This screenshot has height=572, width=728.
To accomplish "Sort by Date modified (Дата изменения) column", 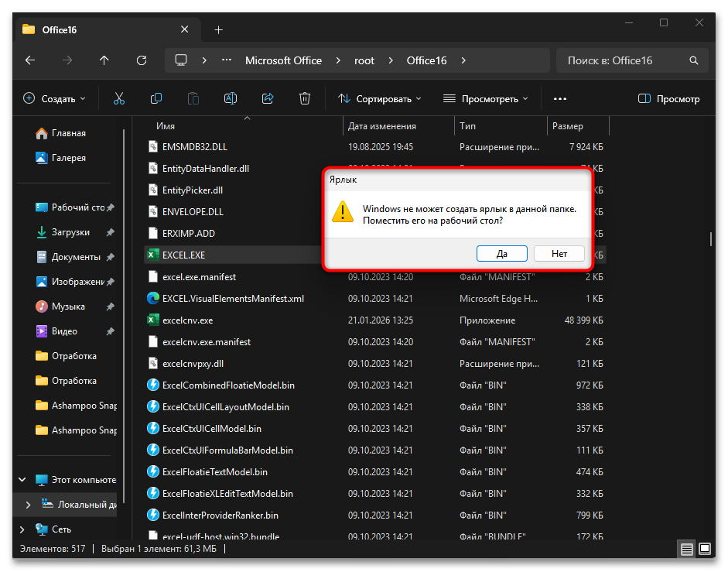I will 398,126.
